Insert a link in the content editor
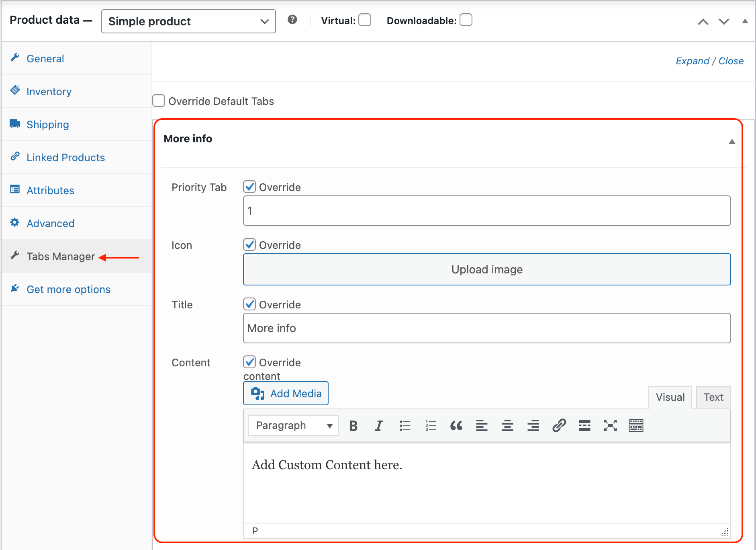The image size is (756, 550). [x=558, y=425]
